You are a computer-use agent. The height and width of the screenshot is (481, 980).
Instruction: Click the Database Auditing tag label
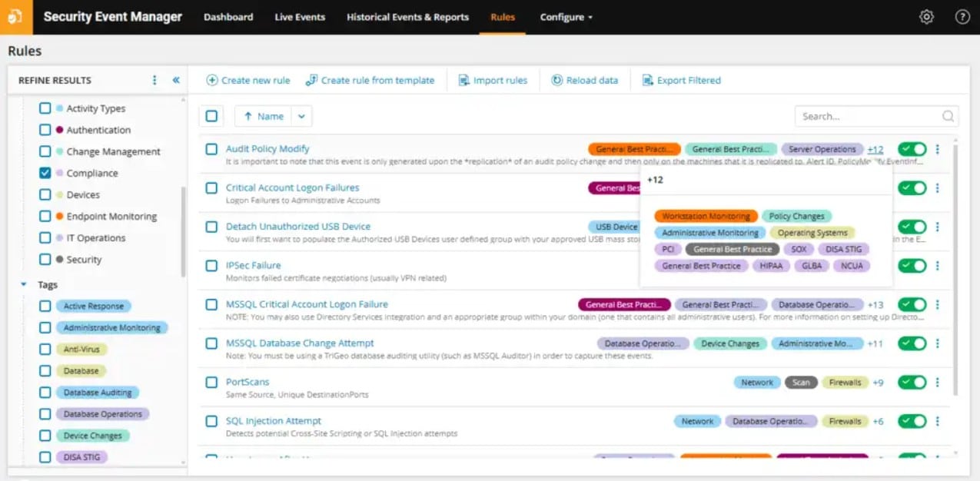tap(97, 393)
